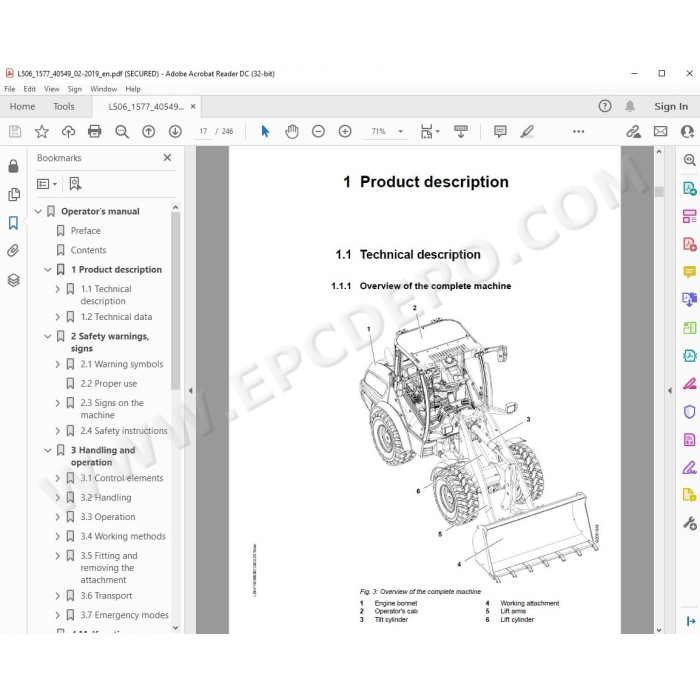Open the File menu
This screenshot has height=700, width=700.
tap(9, 89)
